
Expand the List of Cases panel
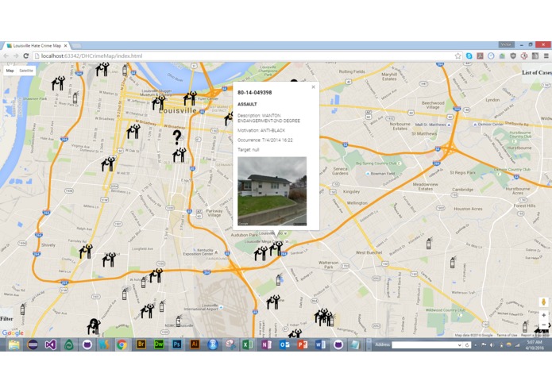[536, 72]
